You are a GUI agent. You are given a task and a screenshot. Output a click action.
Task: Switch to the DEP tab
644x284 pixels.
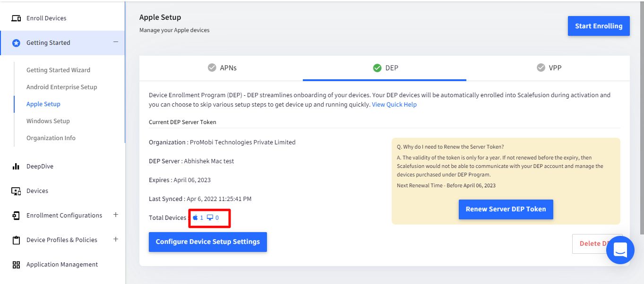(x=385, y=68)
